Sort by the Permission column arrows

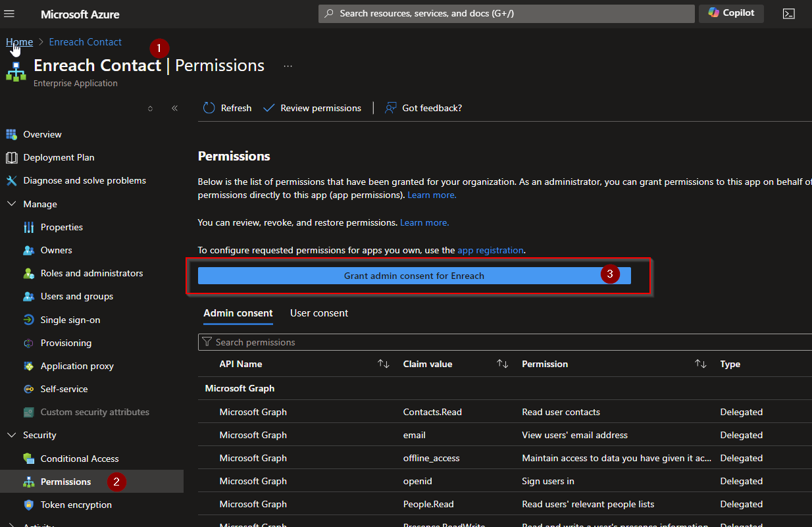click(700, 364)
